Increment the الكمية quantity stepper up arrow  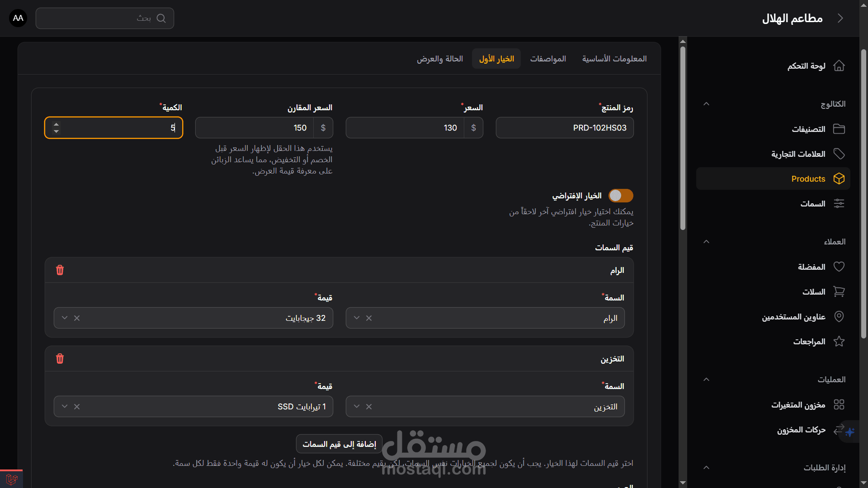[x=56, y=124]
